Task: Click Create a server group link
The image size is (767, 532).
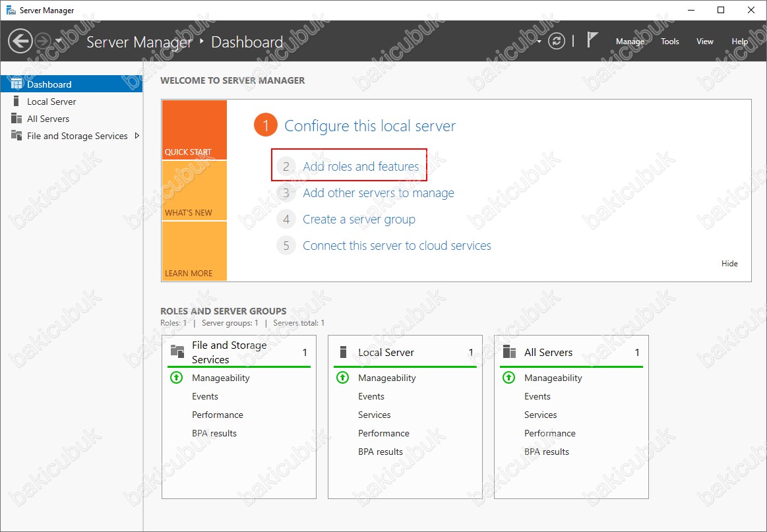Action: (359, 219)
